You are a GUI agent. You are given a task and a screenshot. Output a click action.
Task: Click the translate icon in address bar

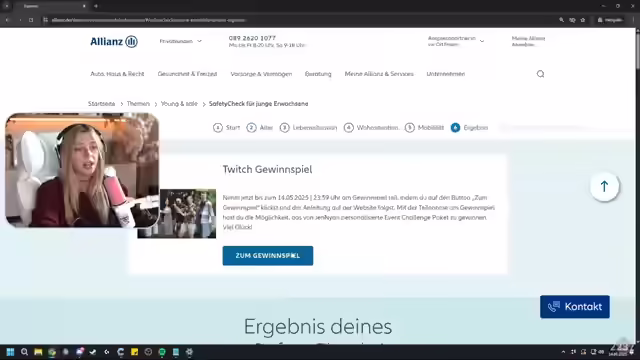click(572, 20)
